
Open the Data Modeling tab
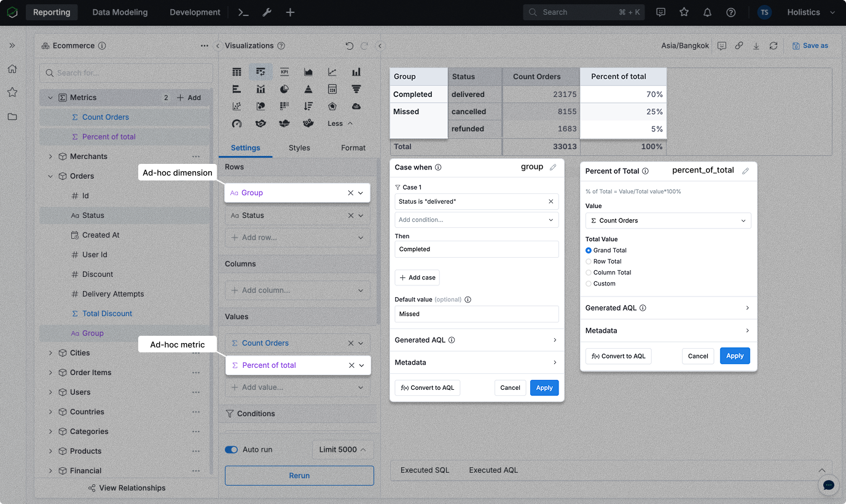coord(120,12)
